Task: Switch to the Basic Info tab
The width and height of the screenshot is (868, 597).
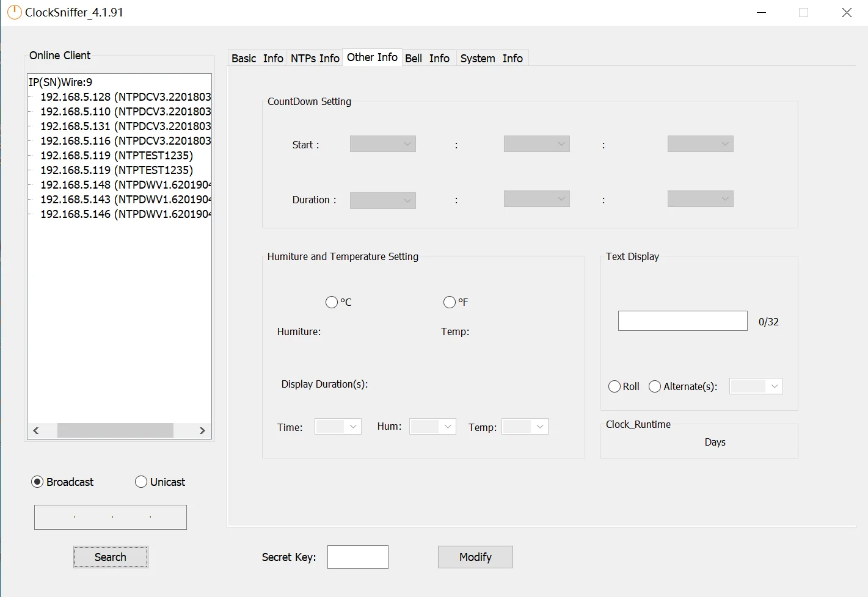Action: [257, 58]
